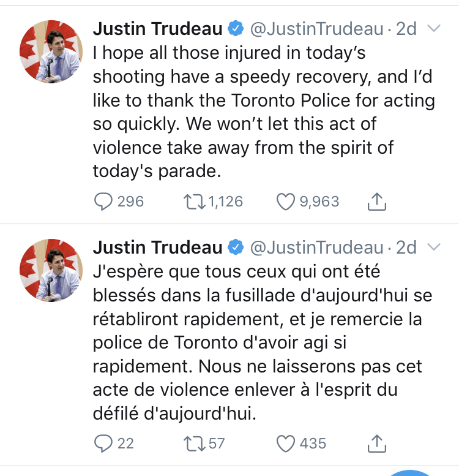Reply to the English shooting tweet
The image size is (459, 476).
coord(105,201)
